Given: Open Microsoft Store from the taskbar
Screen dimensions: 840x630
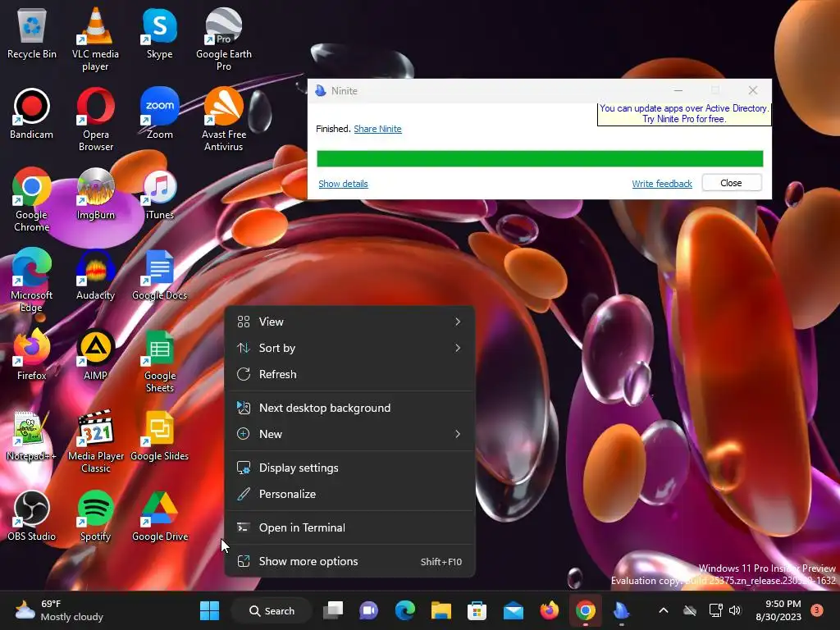Looking at the screenshot, I should coord(477,610).
